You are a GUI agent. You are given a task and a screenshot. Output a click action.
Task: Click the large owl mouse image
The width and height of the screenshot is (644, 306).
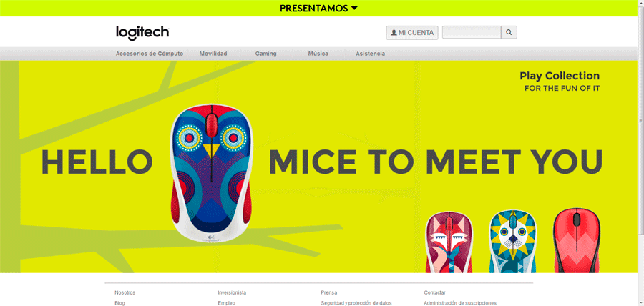pos(210,172)
